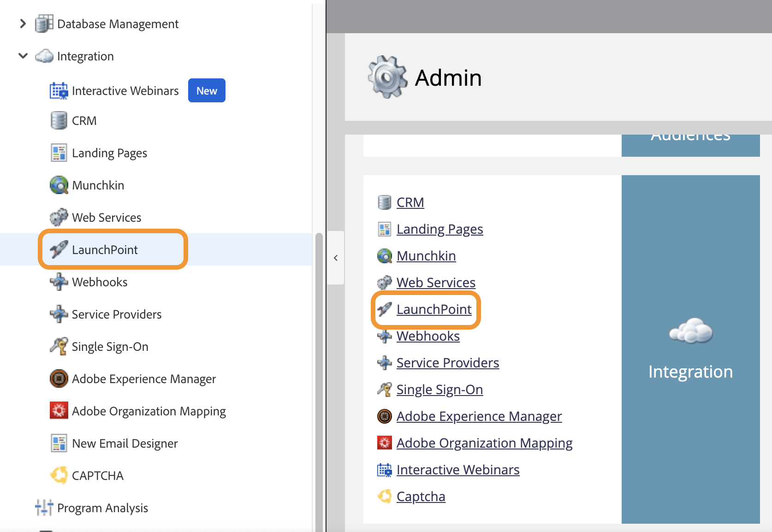Click the left tree vertical scrollbar
The width and height of the screenshot is (772, 532).
click(x=319, y=382)
